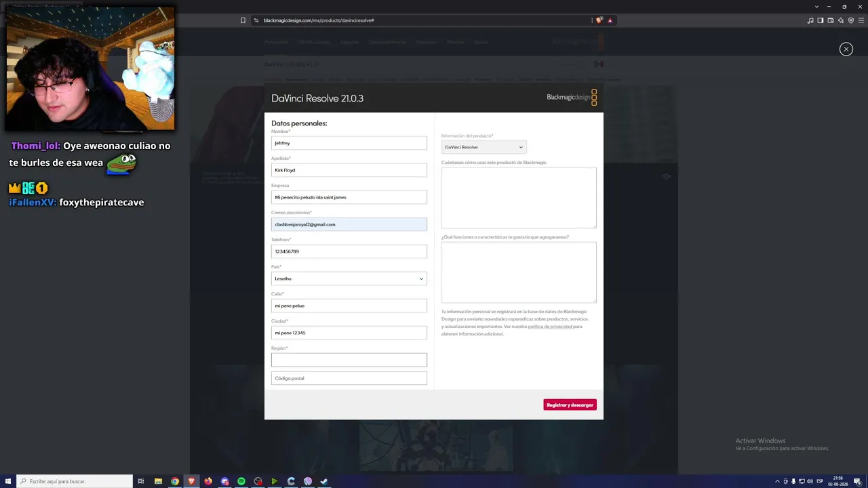Click the Calle street field
This screenshot has height=488, width=868.
(x=349, y=306)
